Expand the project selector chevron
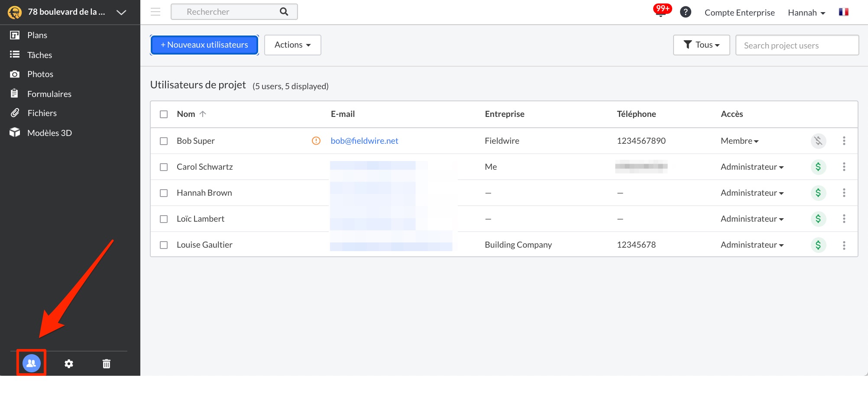 [121, 12]
